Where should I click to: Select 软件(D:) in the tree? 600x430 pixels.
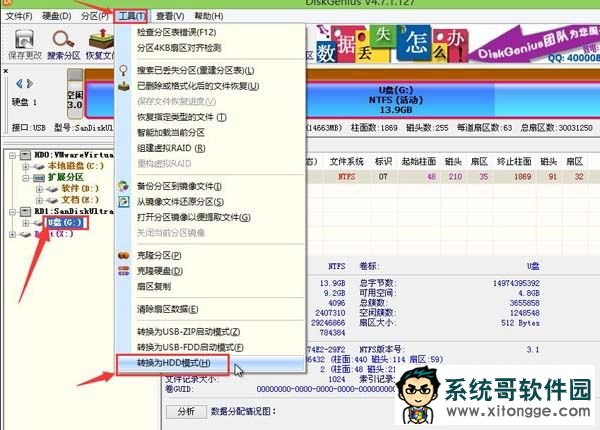coord(80,189)
